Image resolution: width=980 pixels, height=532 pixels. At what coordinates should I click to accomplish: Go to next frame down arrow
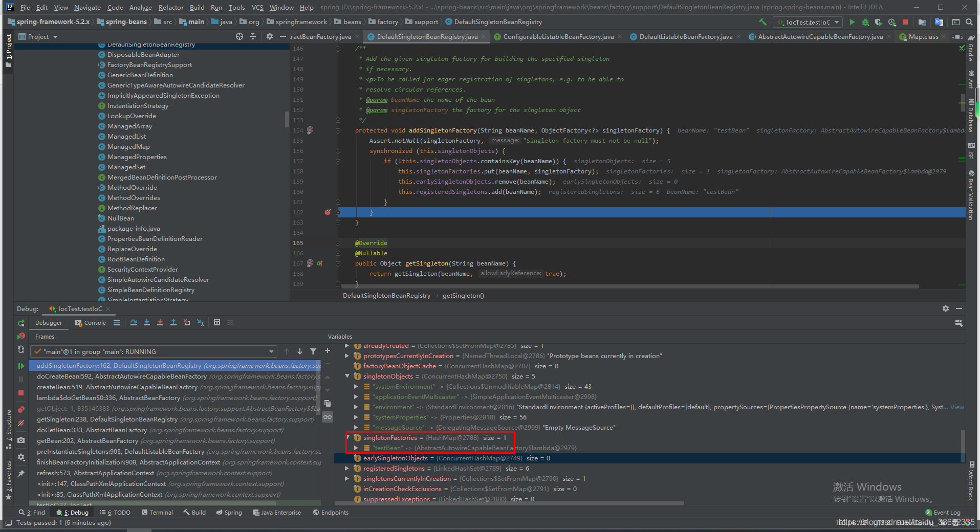coord(300,351)
